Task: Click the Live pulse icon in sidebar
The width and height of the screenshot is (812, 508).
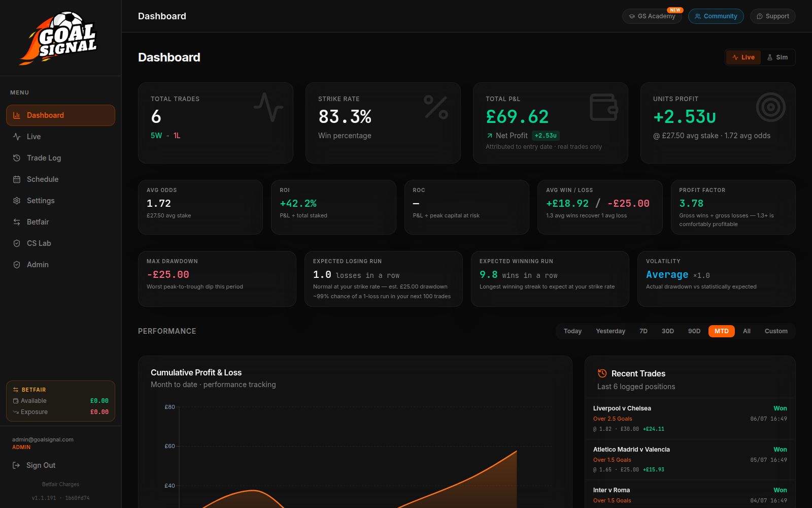Action: coord(17,137)
